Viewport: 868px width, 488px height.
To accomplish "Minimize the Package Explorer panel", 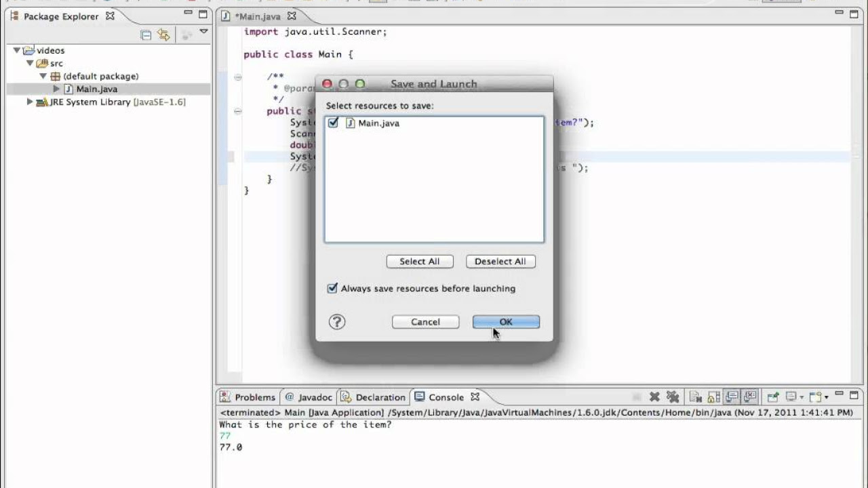I will tap(188, 14).
